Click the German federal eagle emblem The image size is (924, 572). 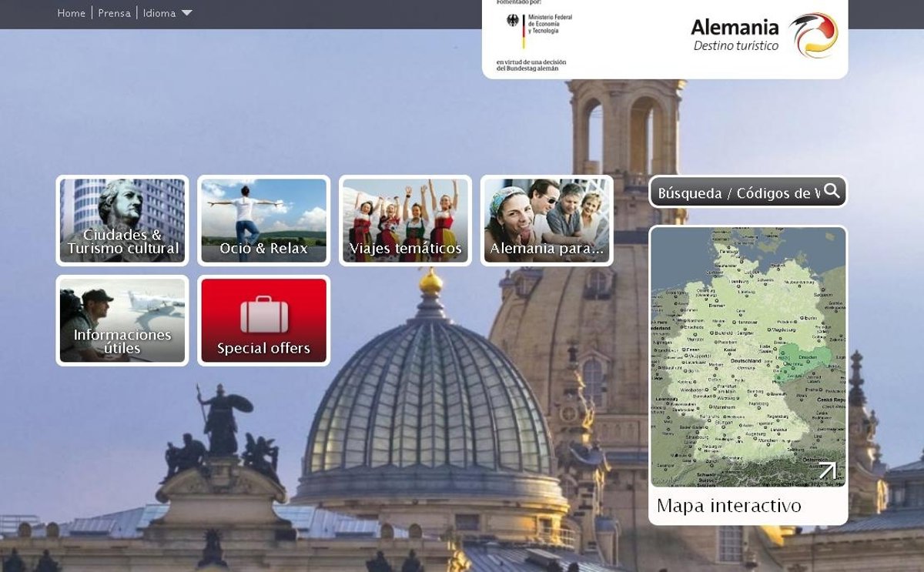513,21
